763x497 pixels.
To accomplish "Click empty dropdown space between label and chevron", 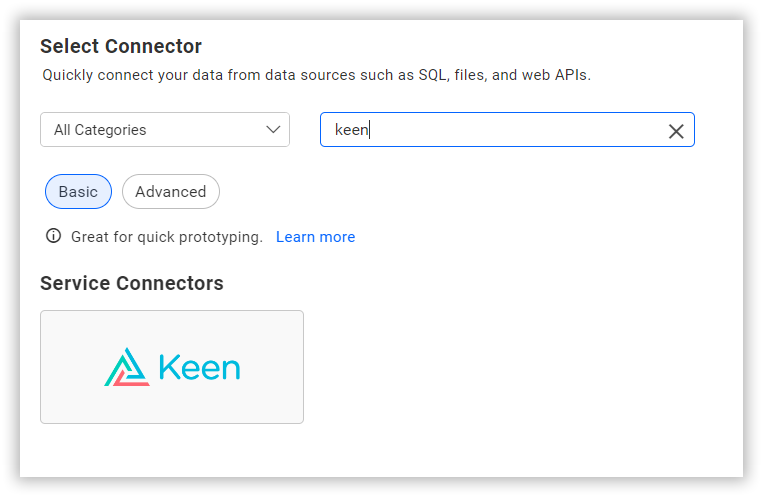I will pyautogui.click(x=204, y=129).
